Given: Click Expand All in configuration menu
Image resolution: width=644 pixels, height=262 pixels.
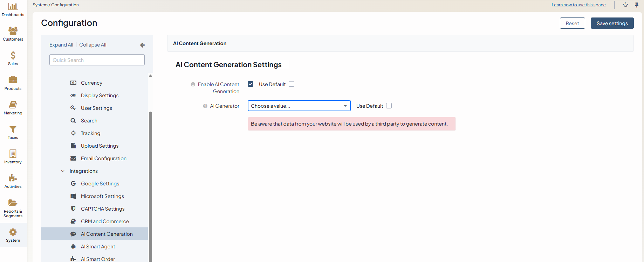Looking at the screenshot, I should [x=61, y=45].
